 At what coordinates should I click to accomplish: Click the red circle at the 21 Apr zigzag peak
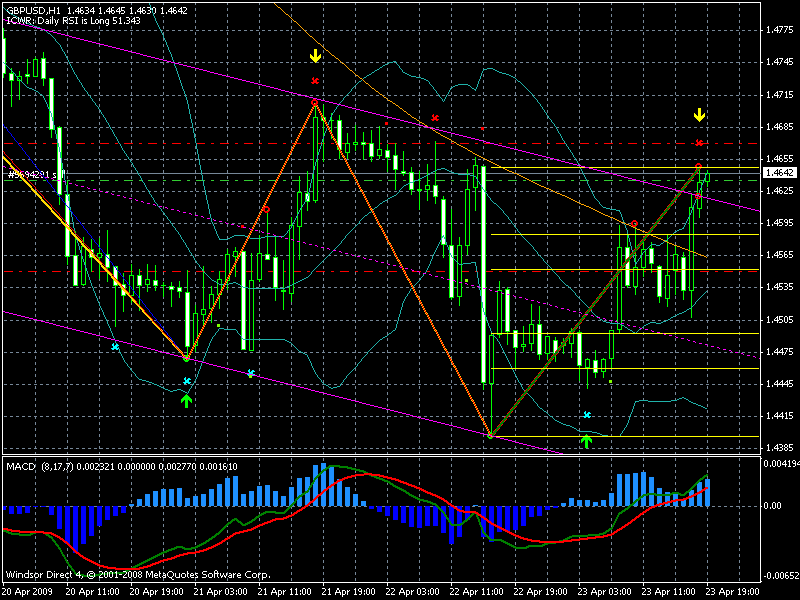(x=315, y=103)
